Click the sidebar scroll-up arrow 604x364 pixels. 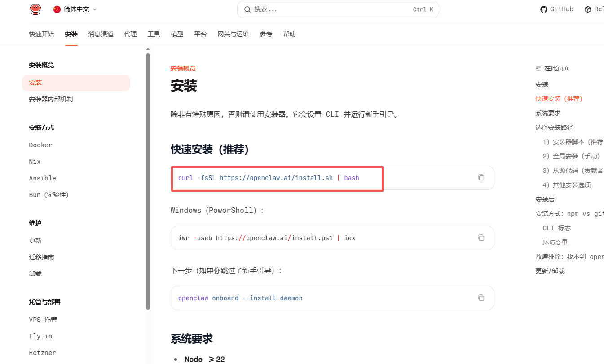coord(148,49)
